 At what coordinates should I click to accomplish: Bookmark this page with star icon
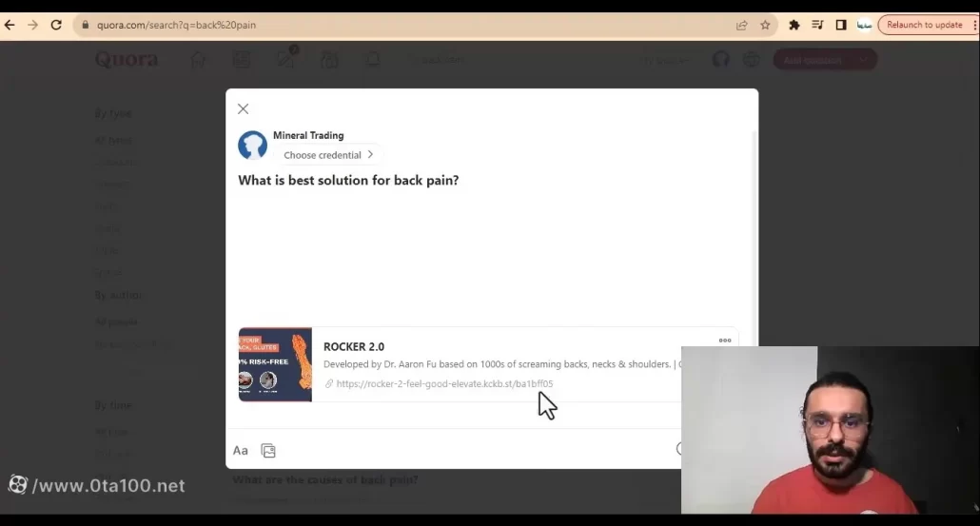point(765,25)
